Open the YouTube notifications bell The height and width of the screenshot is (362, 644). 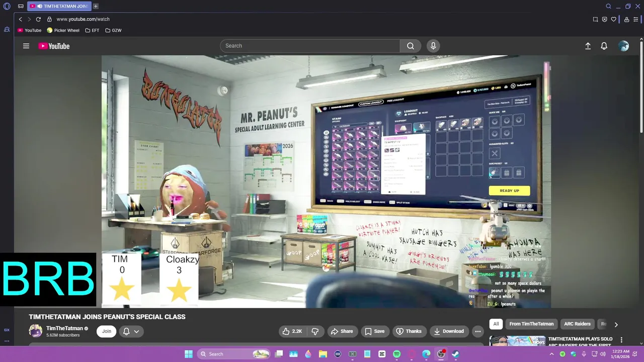click(604, 46)
